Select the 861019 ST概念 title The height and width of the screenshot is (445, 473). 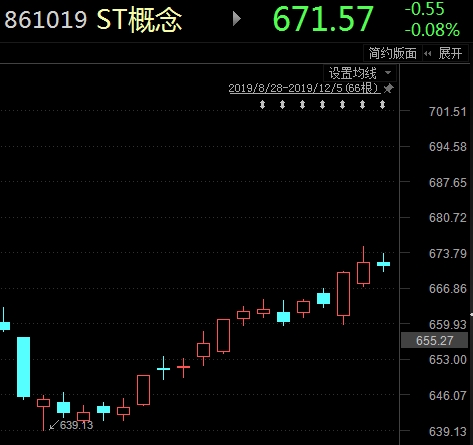coord(93,19)
